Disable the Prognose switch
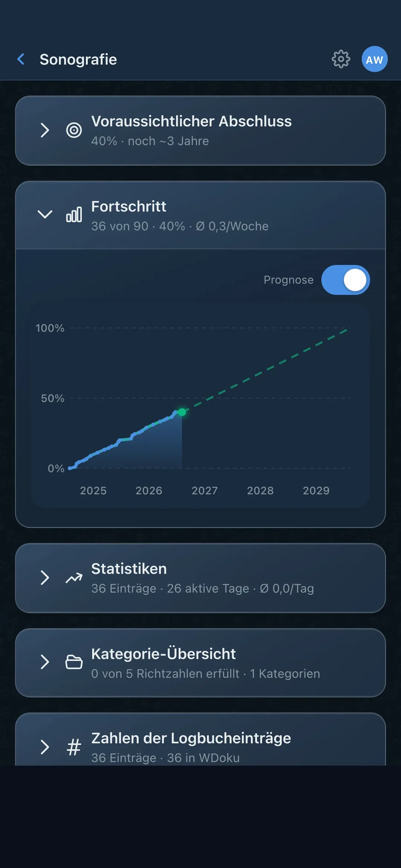The height and width of the screenshot is (868, 401). (345, 280)
